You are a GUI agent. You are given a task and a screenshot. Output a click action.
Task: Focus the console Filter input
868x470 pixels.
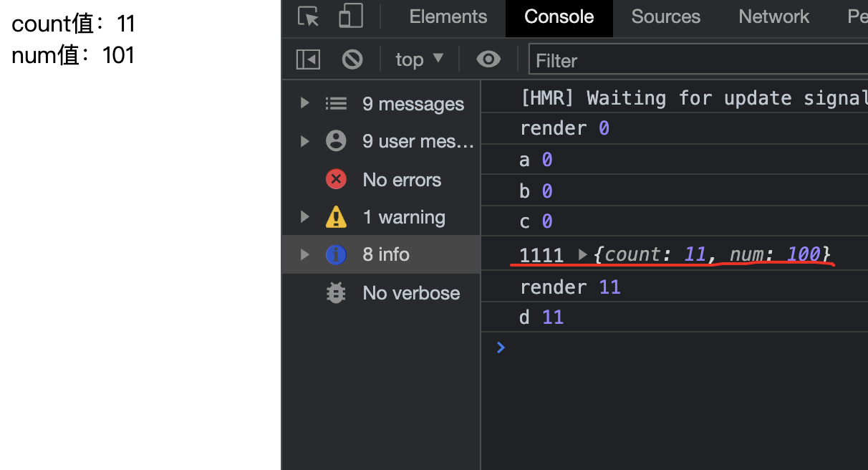(698, 60)
